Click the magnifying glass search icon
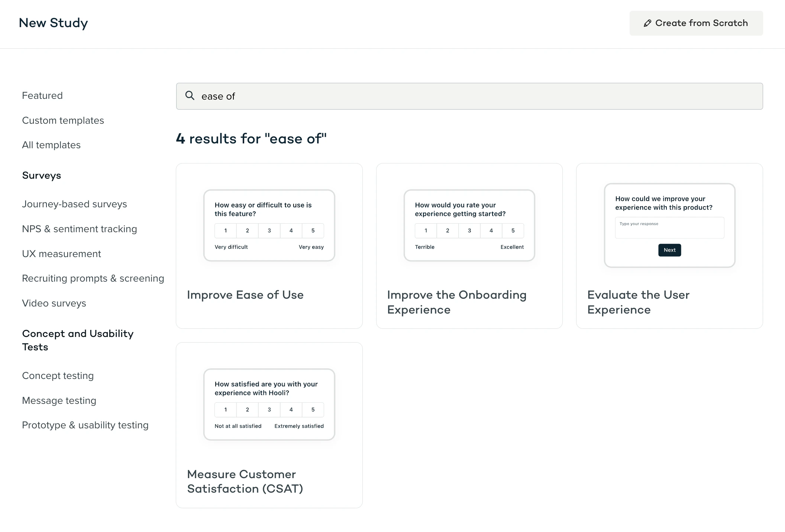 (x=190, y=96)
